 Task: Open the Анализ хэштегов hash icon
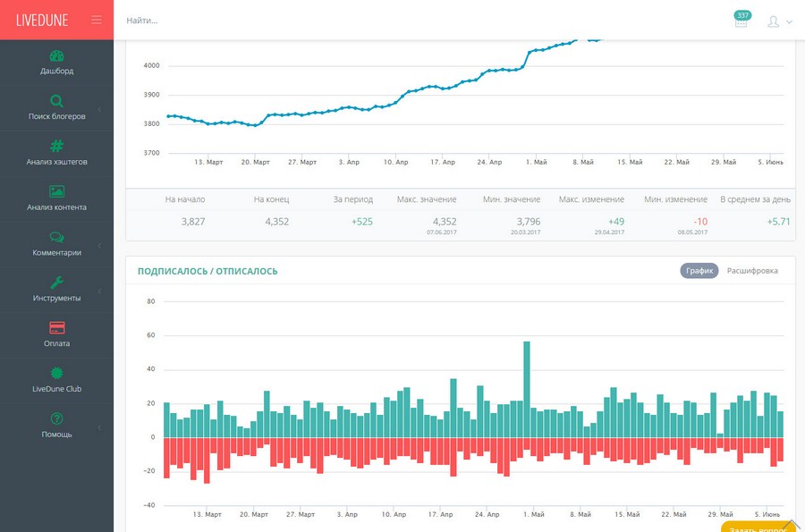(56, 147)
